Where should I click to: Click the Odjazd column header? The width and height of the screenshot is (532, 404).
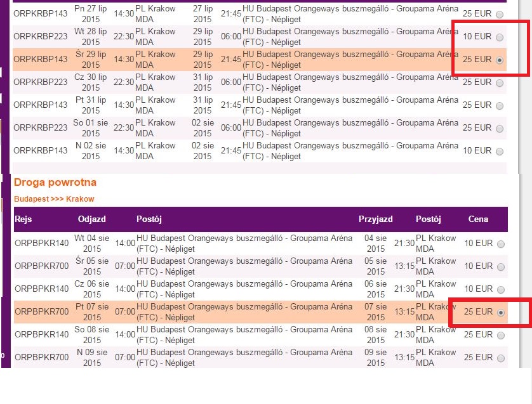point(91,219)
